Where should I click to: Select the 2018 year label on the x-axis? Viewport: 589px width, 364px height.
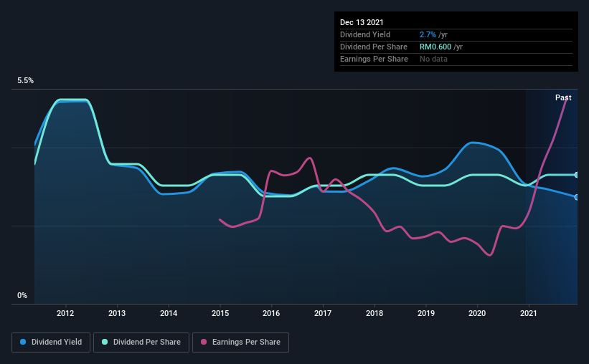[374, 313]
